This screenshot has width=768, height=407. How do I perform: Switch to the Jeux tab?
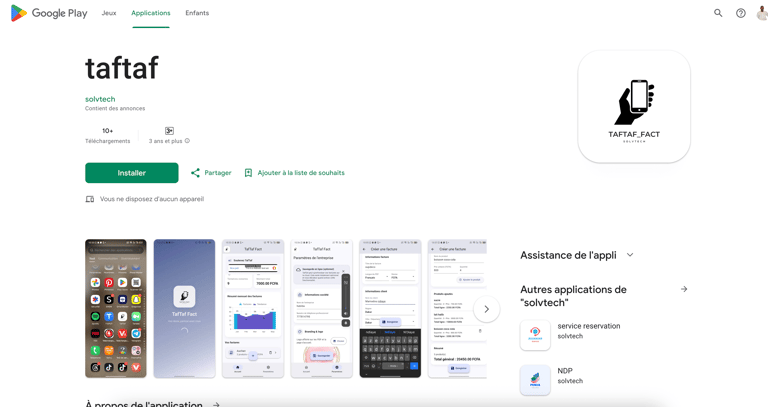pos(109,13)
